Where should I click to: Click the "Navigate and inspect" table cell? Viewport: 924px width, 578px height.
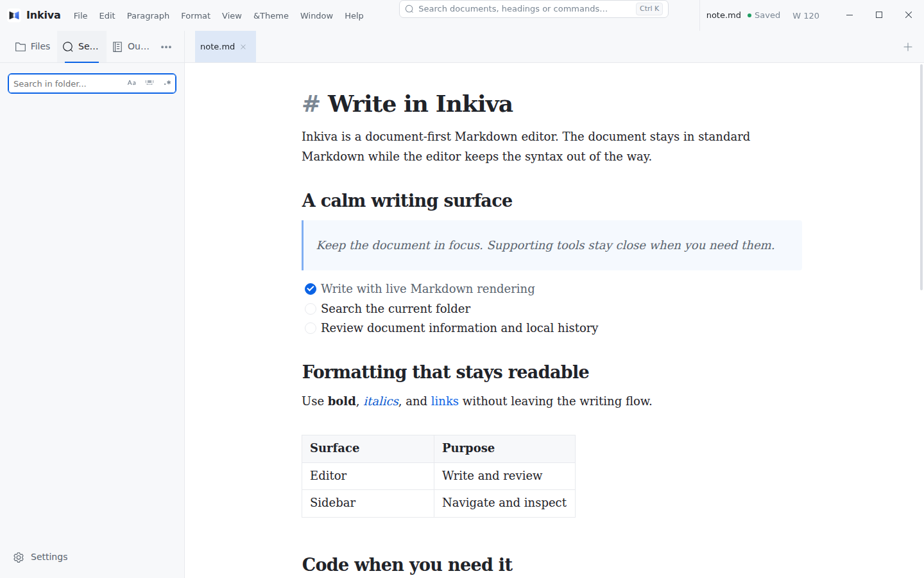pos(505,504)
